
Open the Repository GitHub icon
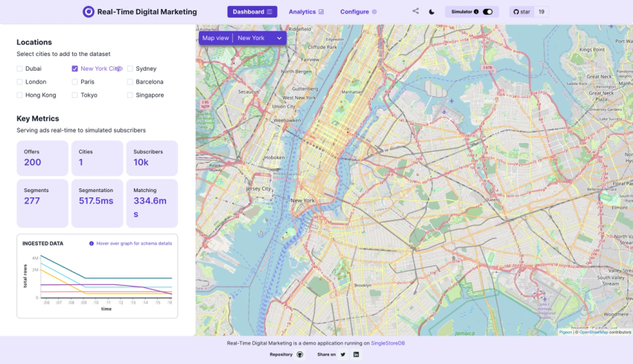(x=300, y=354)
